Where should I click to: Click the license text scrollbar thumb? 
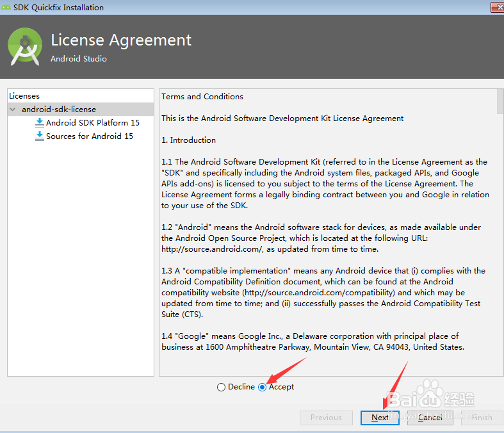pyautogui.click(x=500, y=102)
